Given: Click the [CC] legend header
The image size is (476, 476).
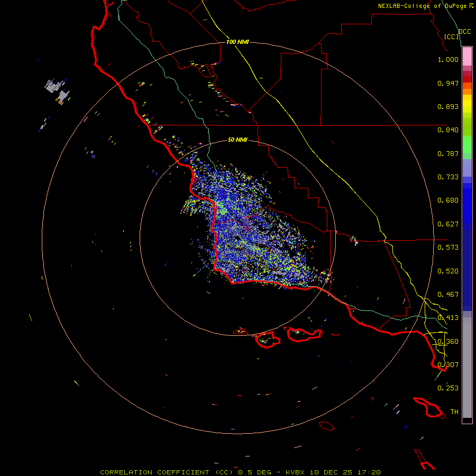Looking at the screenshot, I should pyautogui.click(x=452, y=36).
